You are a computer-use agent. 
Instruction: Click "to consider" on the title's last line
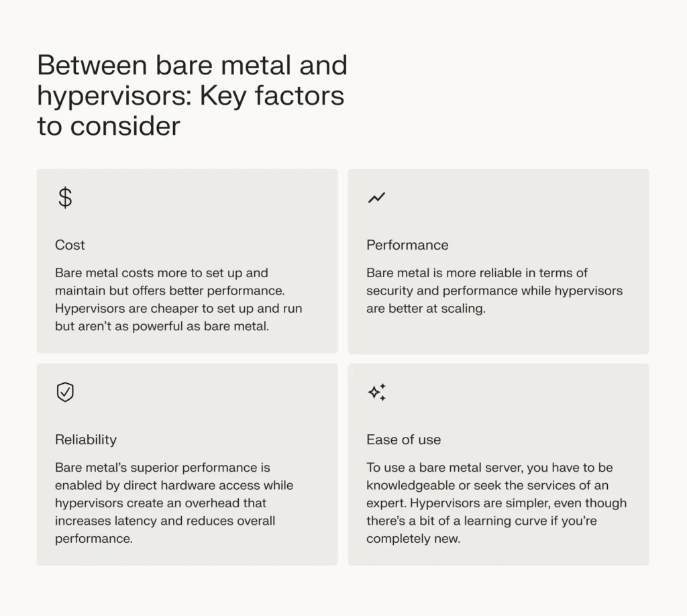click(109, 125)
